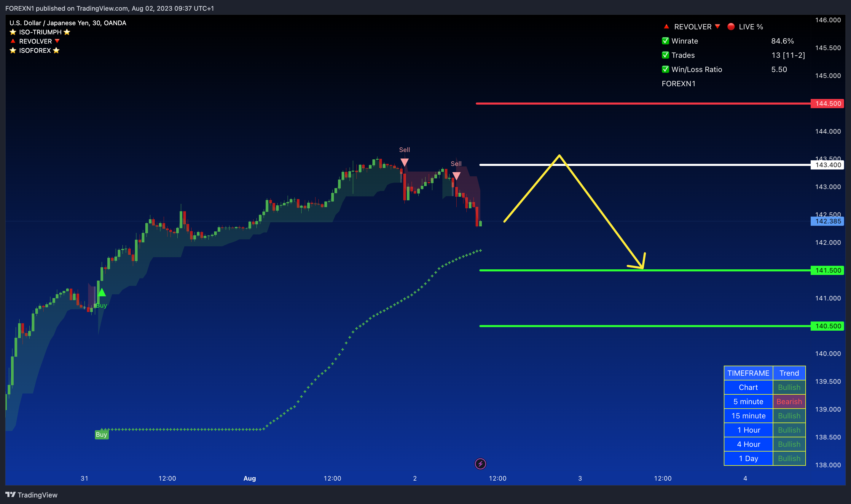Click the red 144.500 price label
This screenshot has height=504, width=851.
click(828, 104)
